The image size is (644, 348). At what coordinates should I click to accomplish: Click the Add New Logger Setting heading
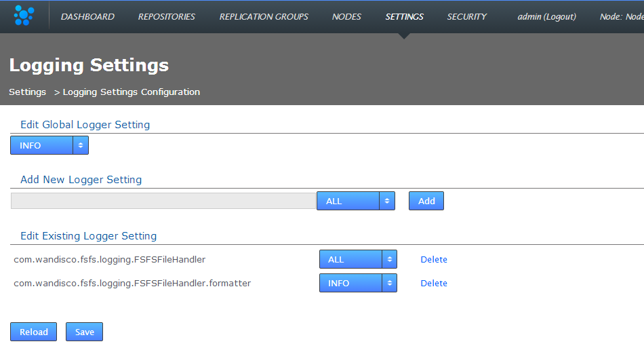point(81,180)
